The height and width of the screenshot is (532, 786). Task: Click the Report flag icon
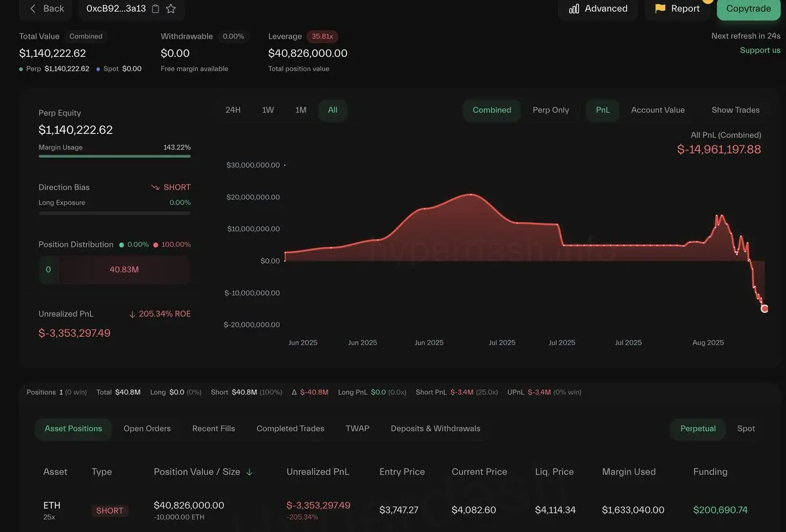tap(660, 9)
